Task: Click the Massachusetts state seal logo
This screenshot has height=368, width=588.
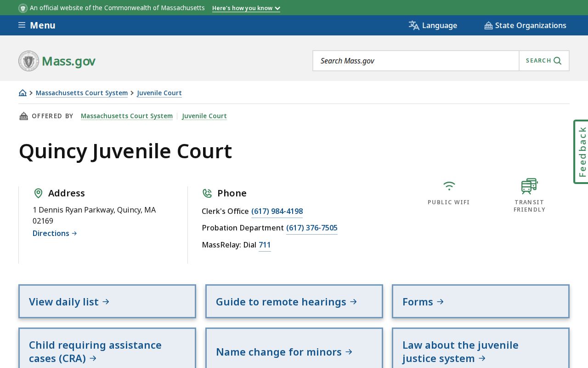Action: [28, 61]
